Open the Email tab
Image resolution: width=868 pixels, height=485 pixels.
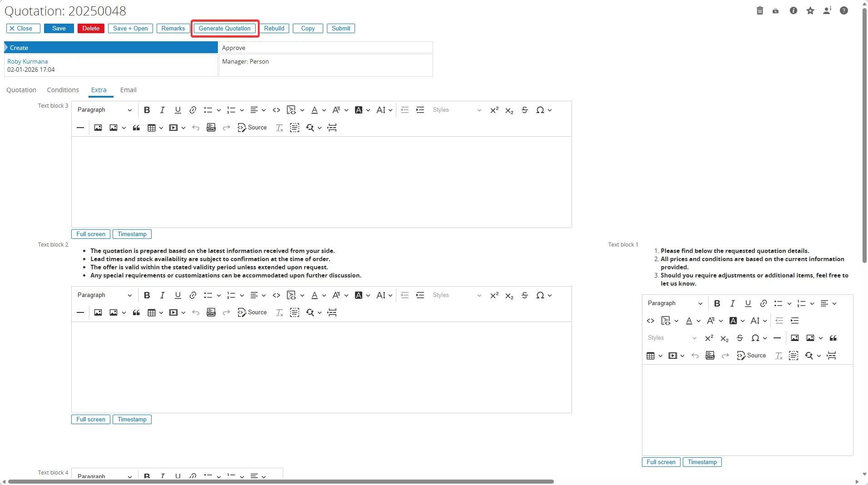pos(128,90)
